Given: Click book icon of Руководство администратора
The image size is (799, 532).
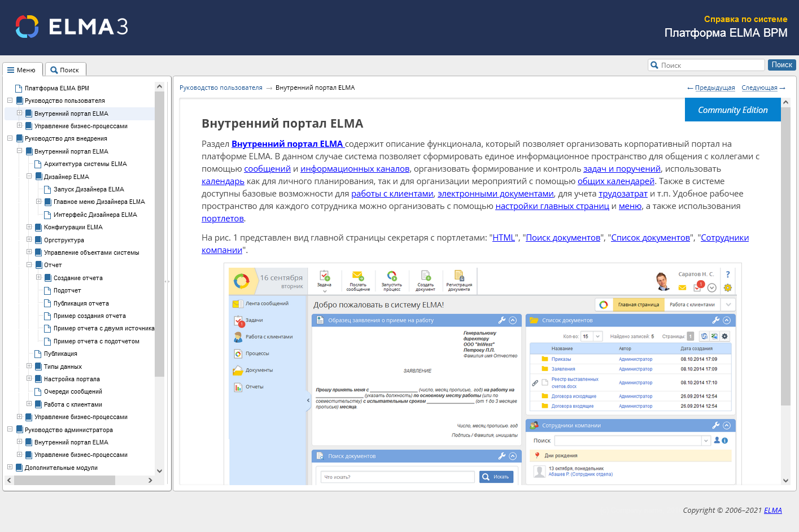Looking at the screenshot, I should coord(20,430).
